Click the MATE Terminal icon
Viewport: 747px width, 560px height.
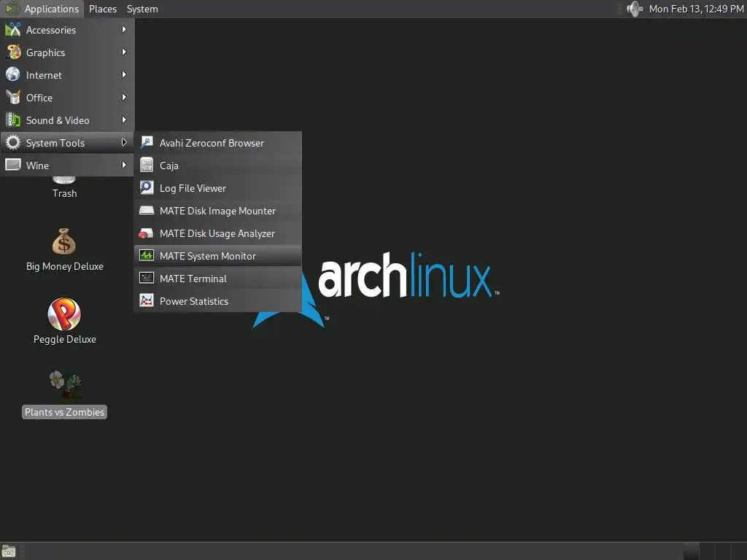click(147, 278)
